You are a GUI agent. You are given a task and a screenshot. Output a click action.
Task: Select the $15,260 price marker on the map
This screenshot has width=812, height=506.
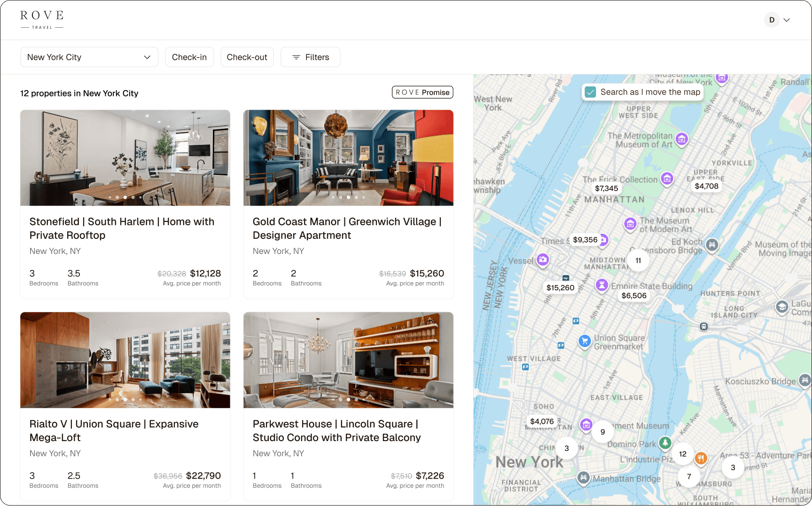(560, 287)
